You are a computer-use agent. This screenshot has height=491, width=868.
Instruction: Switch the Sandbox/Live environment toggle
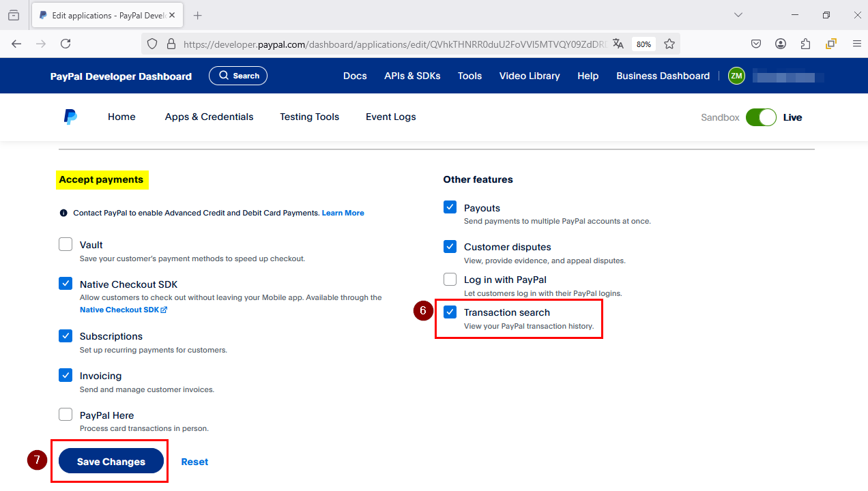click(761, 117)
